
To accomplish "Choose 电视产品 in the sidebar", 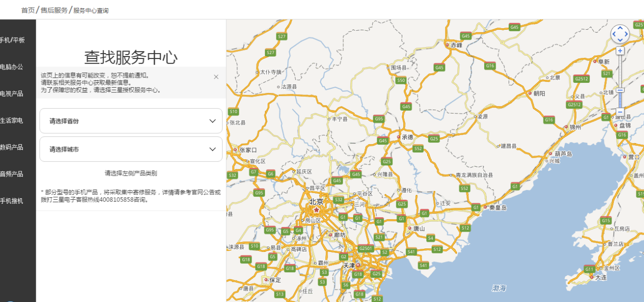I will point(11,94).
